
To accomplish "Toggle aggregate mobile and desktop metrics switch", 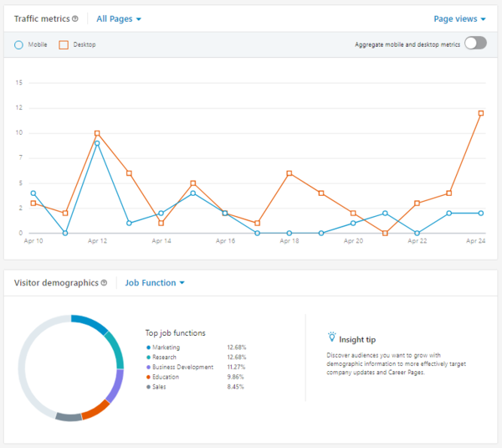I will point(475,44).
